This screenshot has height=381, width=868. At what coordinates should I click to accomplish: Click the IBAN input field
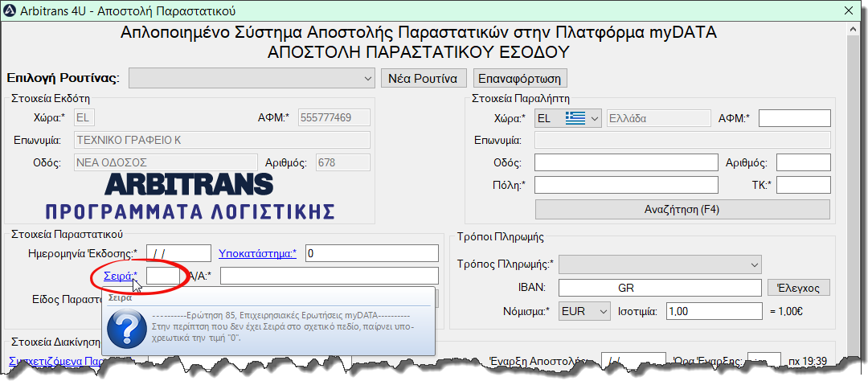660,288
